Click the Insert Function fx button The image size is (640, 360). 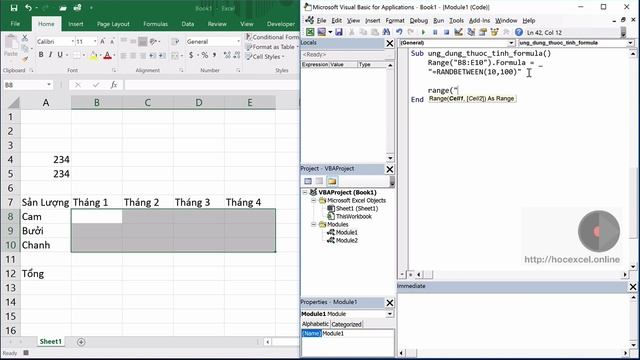click(x=114, y=84)
